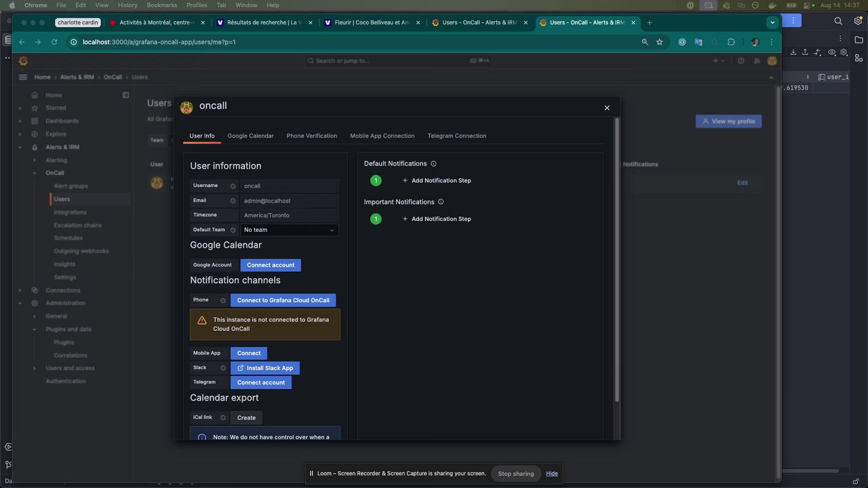Image resolution: width=868 pixels, height=488 pixels.
Task: Click the View my profile button
Action: 728,121
